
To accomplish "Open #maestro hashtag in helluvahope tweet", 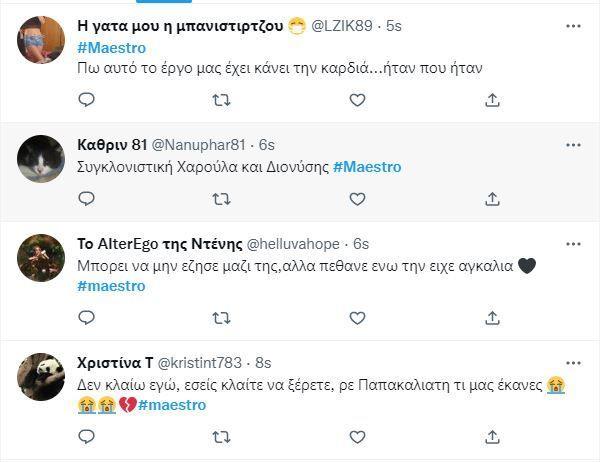I will point(111,286).
